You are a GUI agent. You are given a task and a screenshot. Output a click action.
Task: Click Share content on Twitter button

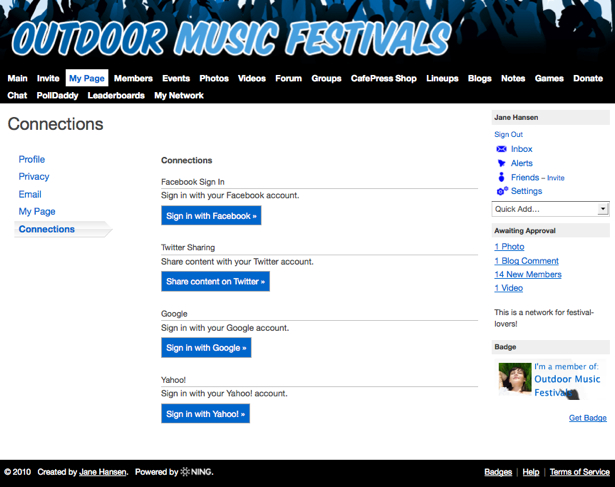(215, 281)
